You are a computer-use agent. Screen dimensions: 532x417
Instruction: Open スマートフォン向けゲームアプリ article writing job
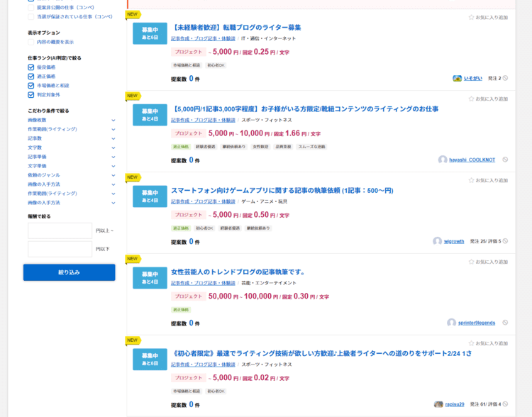(x=282, y=190)
